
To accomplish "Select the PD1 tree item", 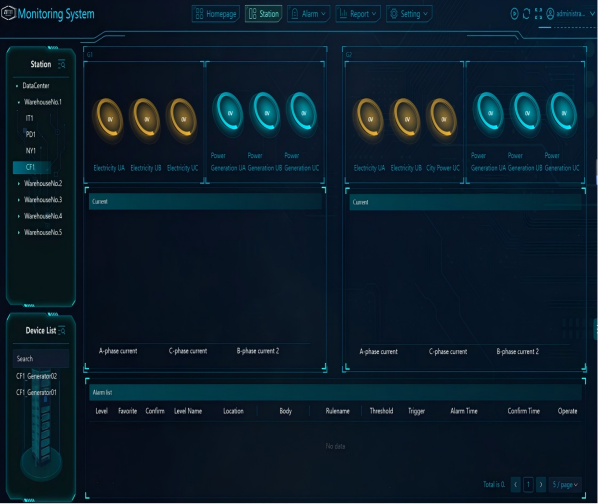I will pyautogui.click(x=31, y=135).
